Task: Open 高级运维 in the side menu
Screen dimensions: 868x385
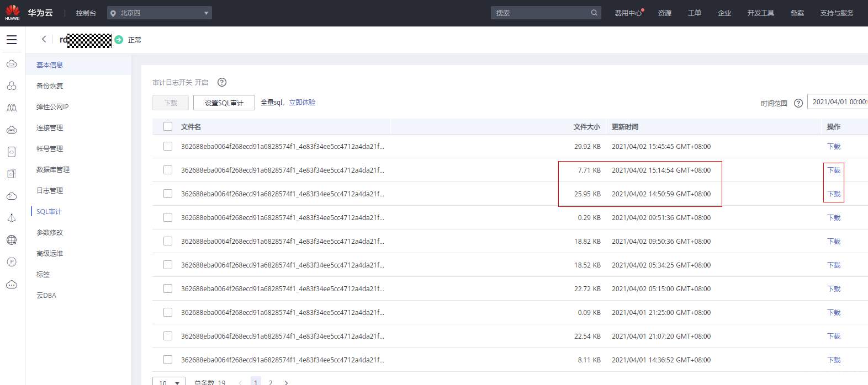Action: [50, 254]
